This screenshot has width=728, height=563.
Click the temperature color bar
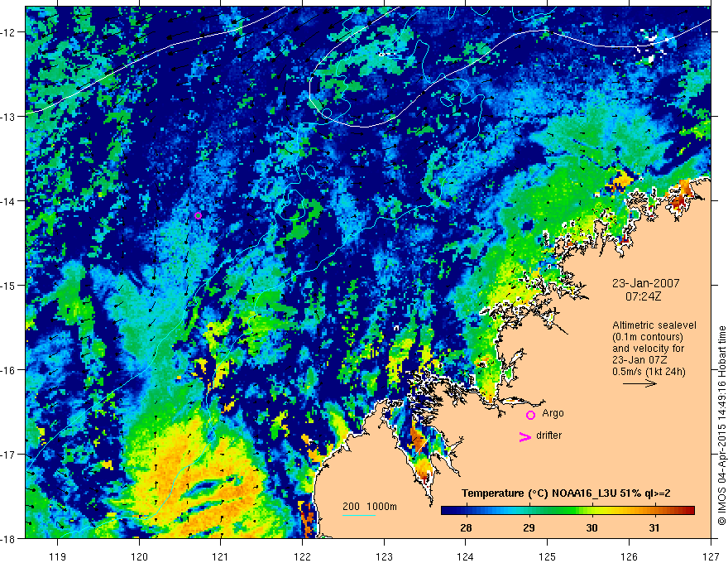click(x=568, y=511)
